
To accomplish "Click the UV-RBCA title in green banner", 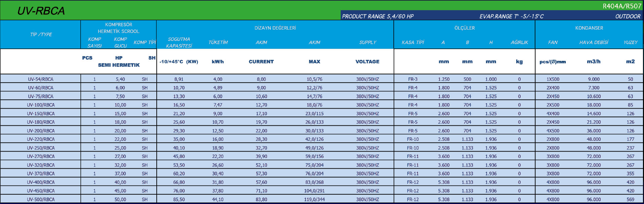I will pyautogui.click(x=41, y=11).
